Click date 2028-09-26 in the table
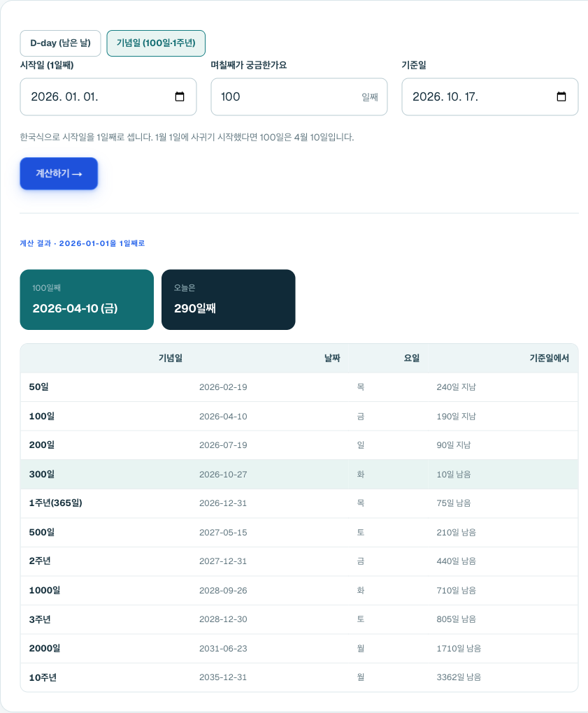 223,590
